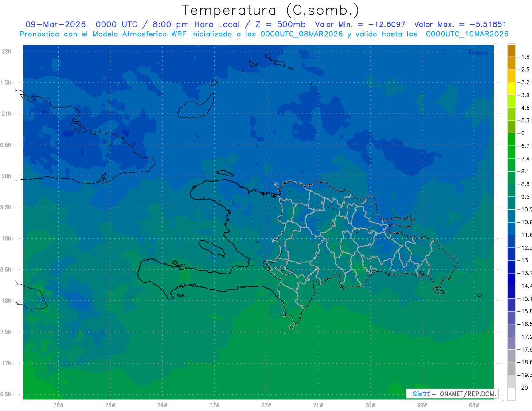Click the "Valor Max. = -5.51851" readout
The image size is (532, 411).
[460, 24]
